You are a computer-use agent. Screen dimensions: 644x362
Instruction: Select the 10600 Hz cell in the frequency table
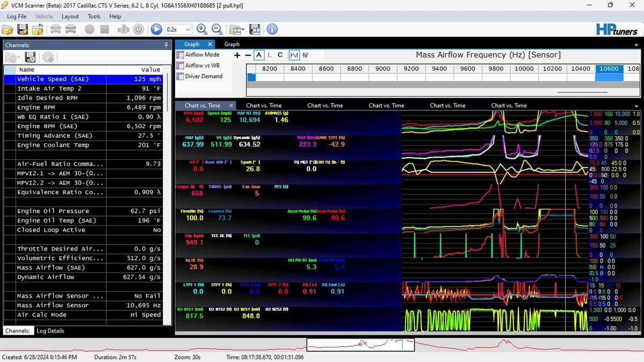tap(609, 69)
